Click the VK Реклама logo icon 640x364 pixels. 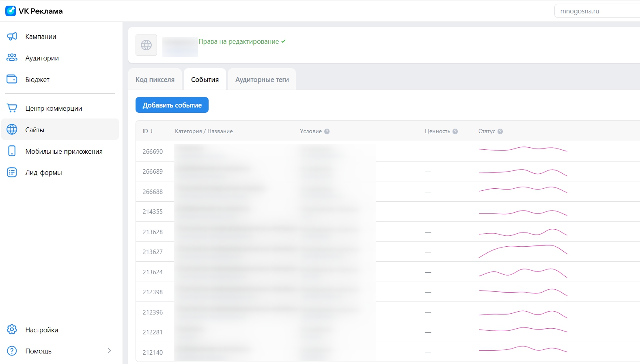(11, 11)
